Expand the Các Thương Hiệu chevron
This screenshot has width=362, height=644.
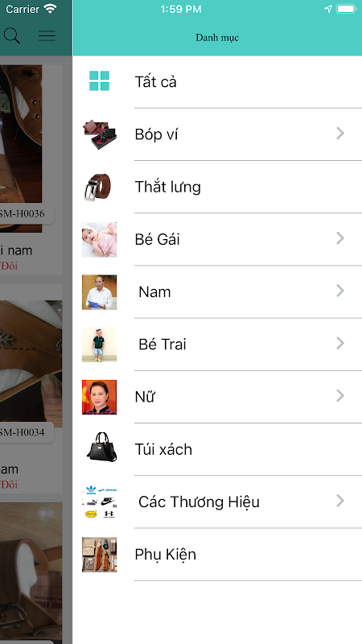339,501
